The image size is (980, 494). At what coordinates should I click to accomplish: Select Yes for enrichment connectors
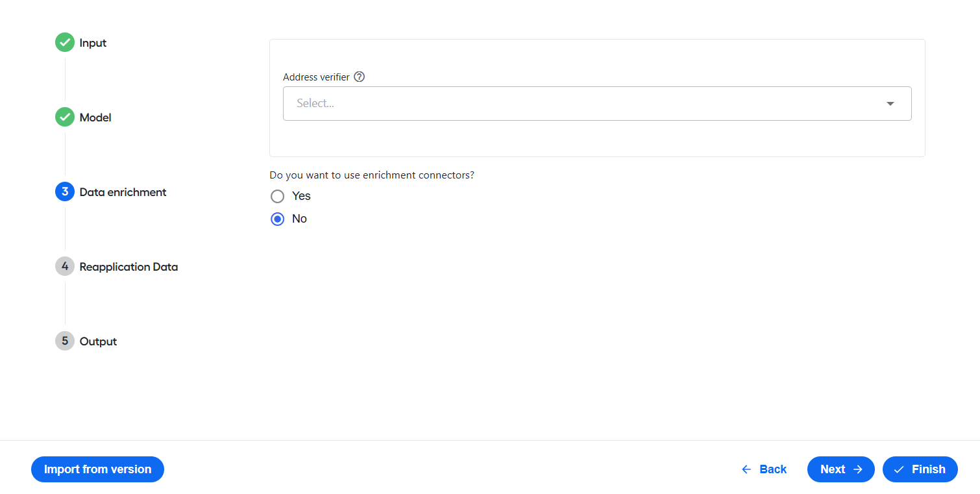[x=278, y=196]
